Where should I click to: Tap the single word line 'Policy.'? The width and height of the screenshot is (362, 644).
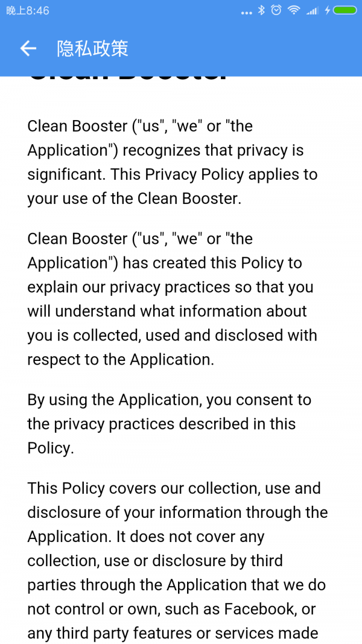(x=51, y=448)
